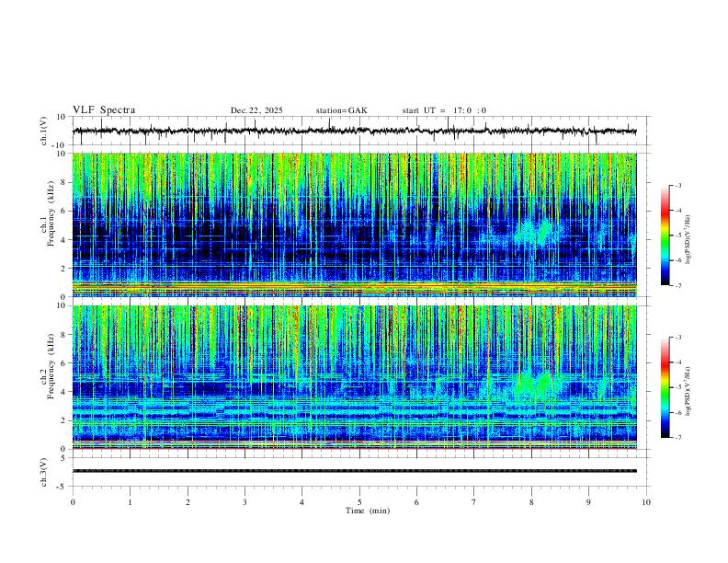Click the "-5" label on ch.2 color bar

[677, 387]
